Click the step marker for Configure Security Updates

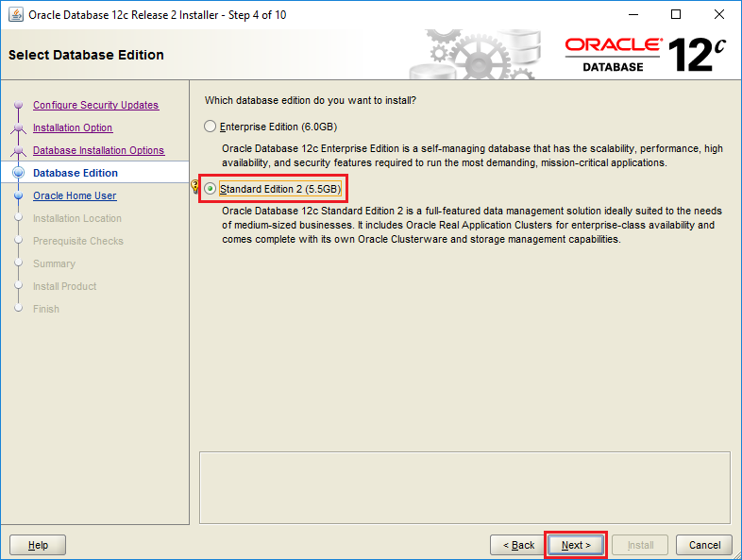click(x=19, y=105)
